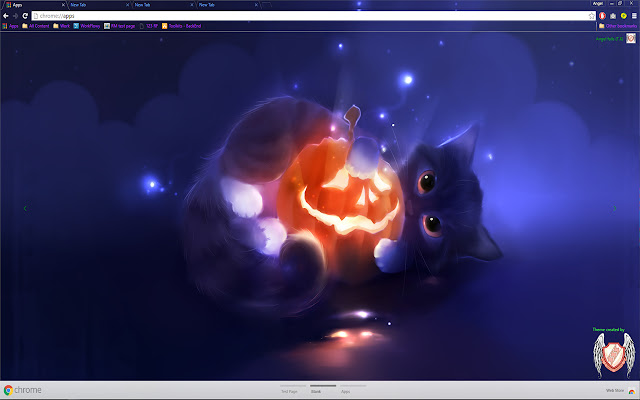Image resolution: width=640 pixels, height=400 pixels.
Task: Open the WorkFlowy bookmark
Action: (x=87, y=26)
